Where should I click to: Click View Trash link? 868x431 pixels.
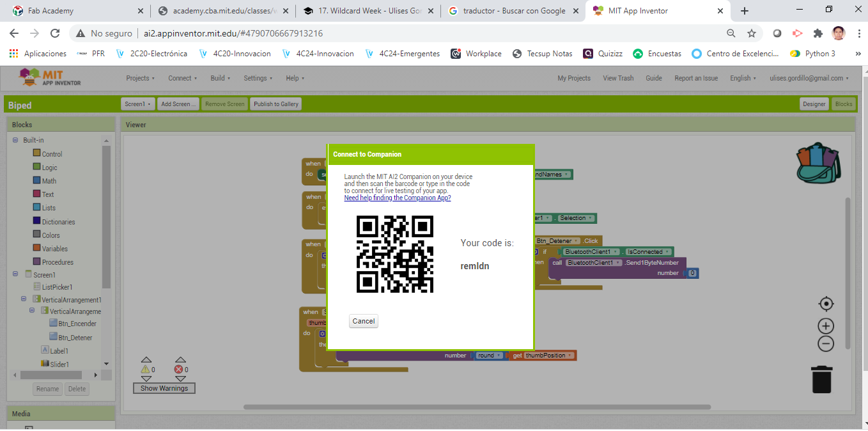click(x=618, y=78)
